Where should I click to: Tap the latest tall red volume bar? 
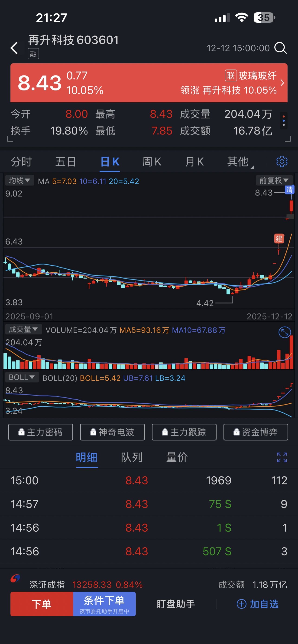point(291,353)
